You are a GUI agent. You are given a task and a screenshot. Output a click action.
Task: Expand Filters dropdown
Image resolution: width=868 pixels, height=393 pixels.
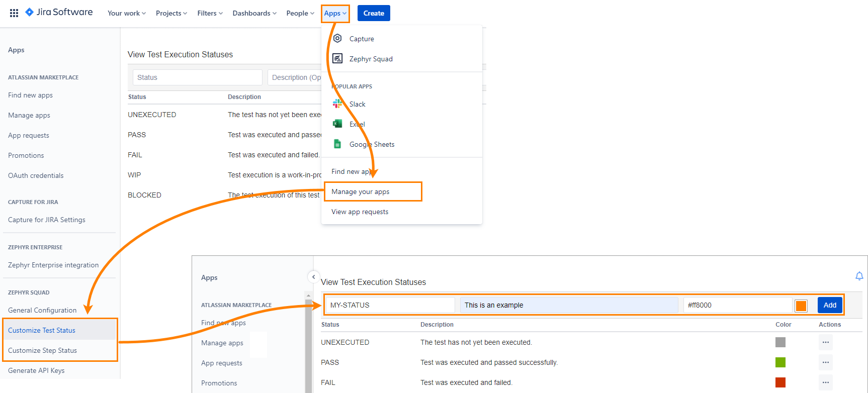coord(210,13)
